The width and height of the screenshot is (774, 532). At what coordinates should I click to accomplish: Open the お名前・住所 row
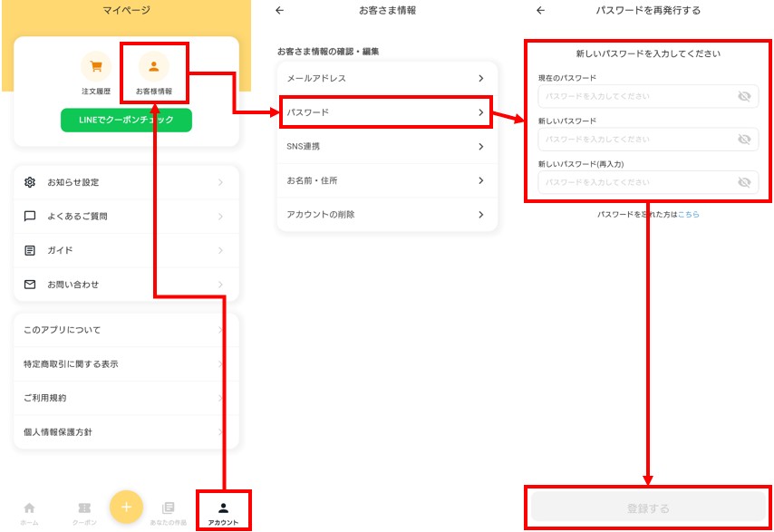388,180
